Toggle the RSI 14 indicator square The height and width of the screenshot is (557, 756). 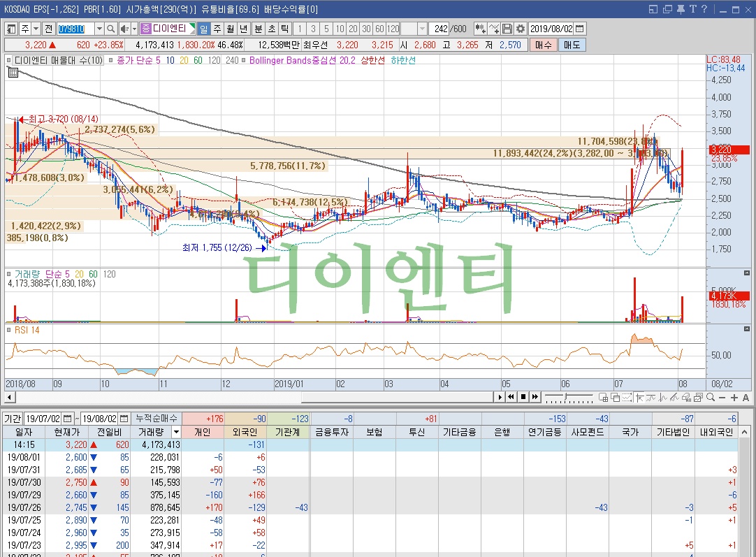pos(8,331)
